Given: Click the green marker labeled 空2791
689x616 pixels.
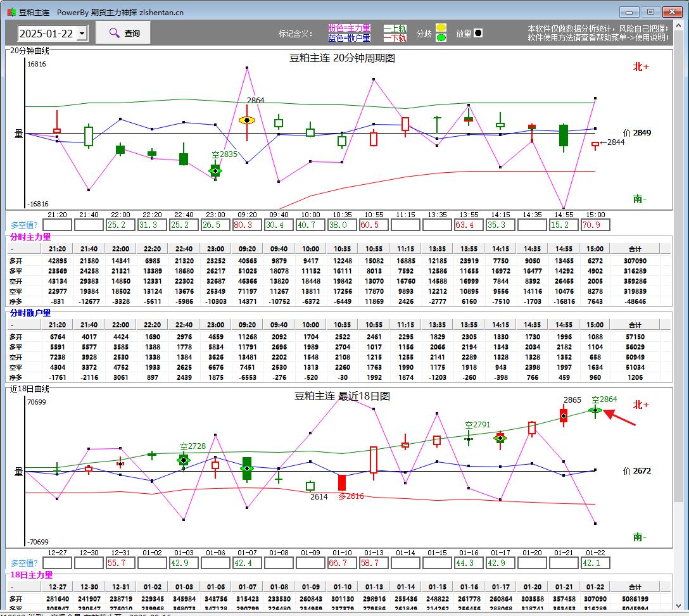Looking at the screenshot, I should coord(469,438).
